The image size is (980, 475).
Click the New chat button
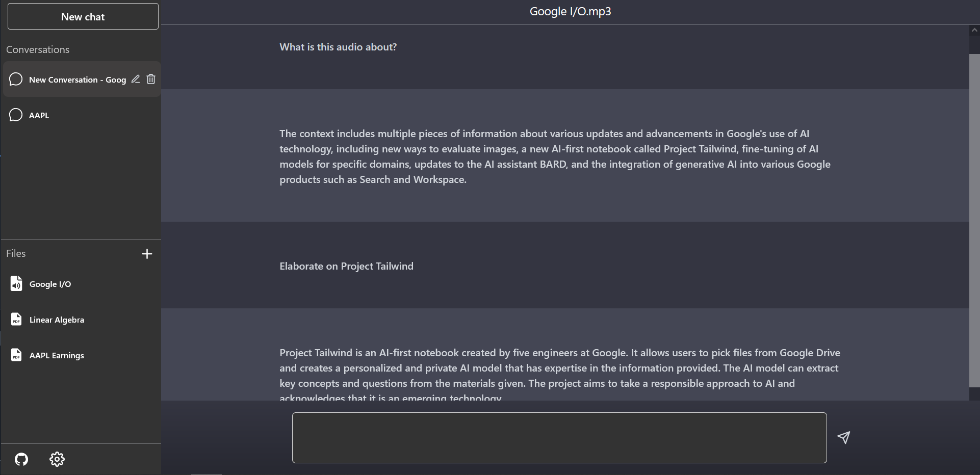click(x=83, y=17)
